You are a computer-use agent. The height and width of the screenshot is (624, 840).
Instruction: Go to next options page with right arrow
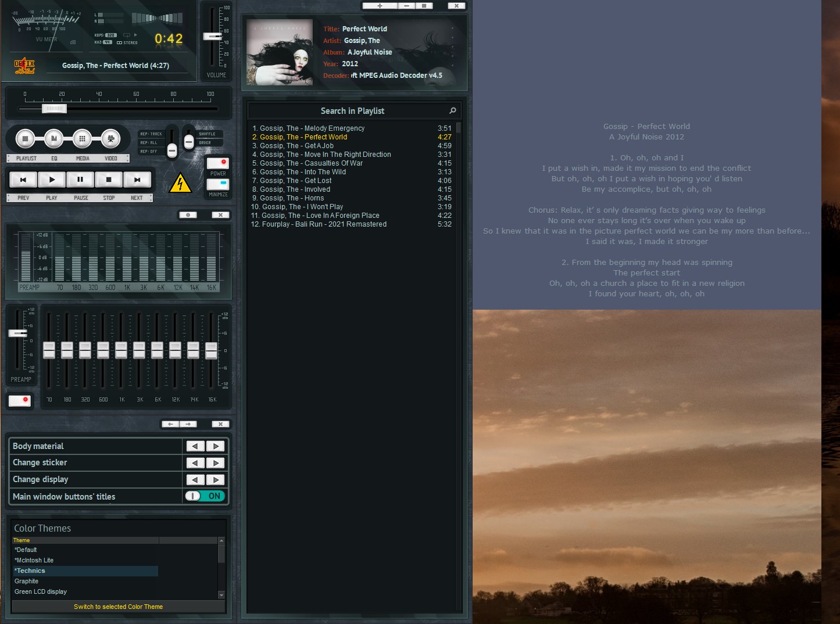point(188,424)
